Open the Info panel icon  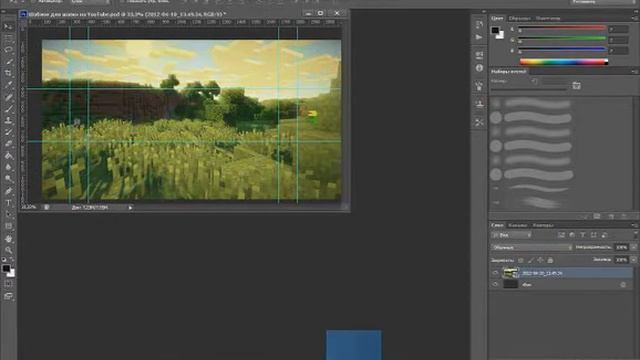click(479, 68)
